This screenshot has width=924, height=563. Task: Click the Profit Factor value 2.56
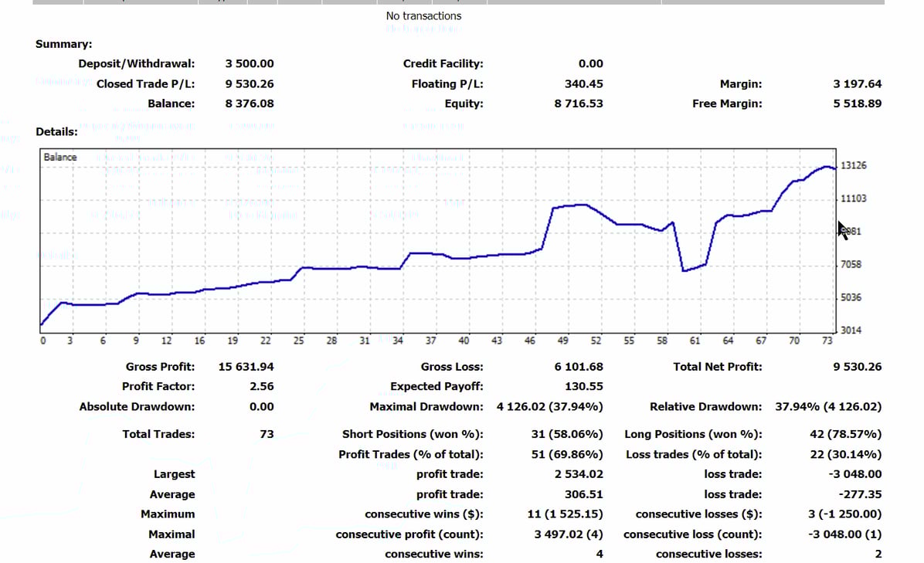pos(261,386)
